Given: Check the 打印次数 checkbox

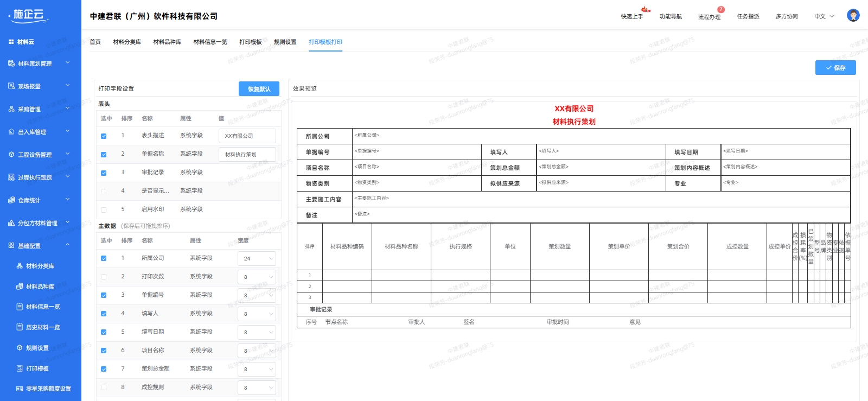Looking at the screenshot, I should 104,277.
